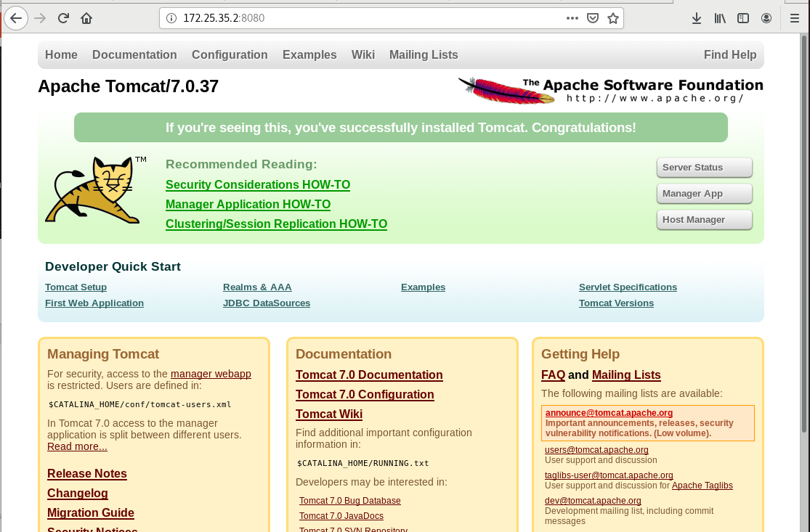The image size is (810, 532).
Task: Open page actions three-dot menu
Action: click(x=572, y=19)
